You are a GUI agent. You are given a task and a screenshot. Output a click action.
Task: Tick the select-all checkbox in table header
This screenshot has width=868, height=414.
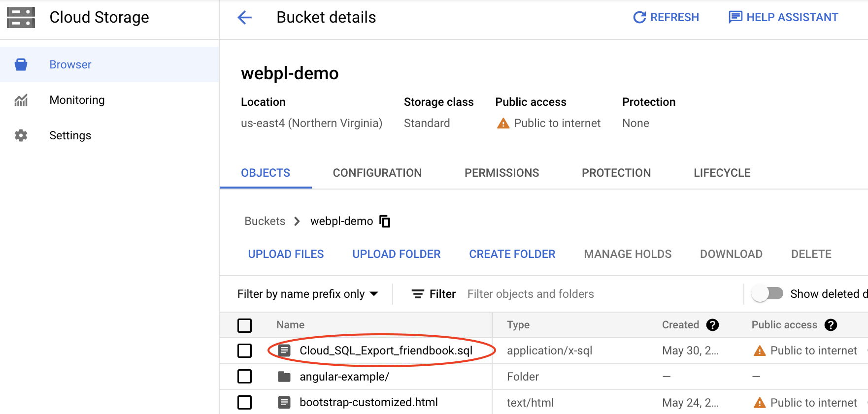coord(245,325)
